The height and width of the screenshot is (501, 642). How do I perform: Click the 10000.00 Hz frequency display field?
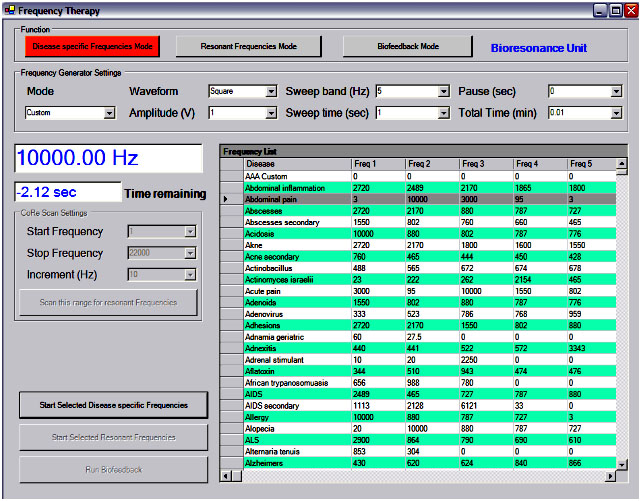click(110, 158)
